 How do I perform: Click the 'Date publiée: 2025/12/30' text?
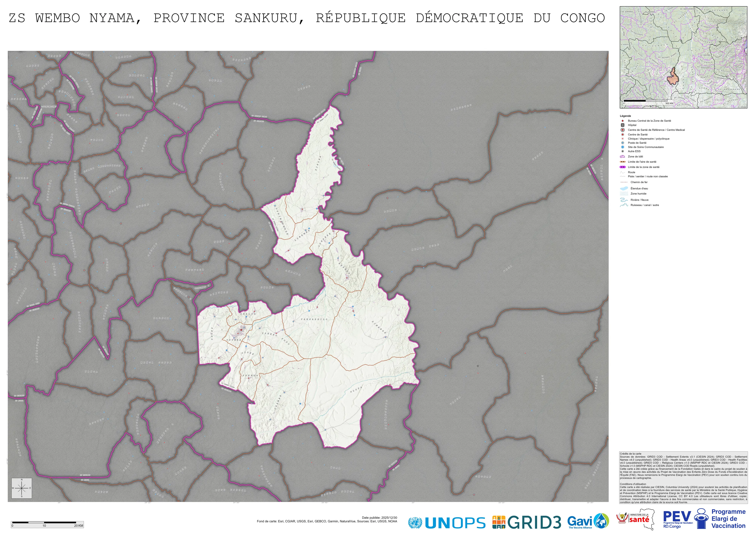point(379,518)
